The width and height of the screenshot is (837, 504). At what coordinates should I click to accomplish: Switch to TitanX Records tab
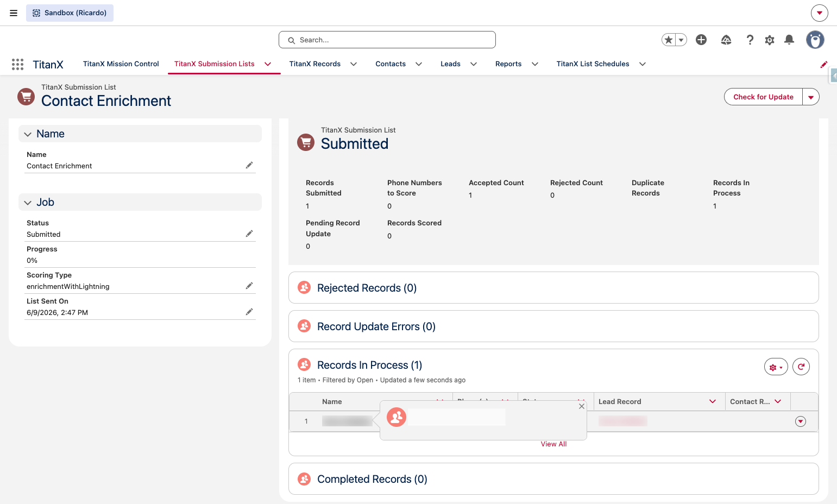coord(315,64)
